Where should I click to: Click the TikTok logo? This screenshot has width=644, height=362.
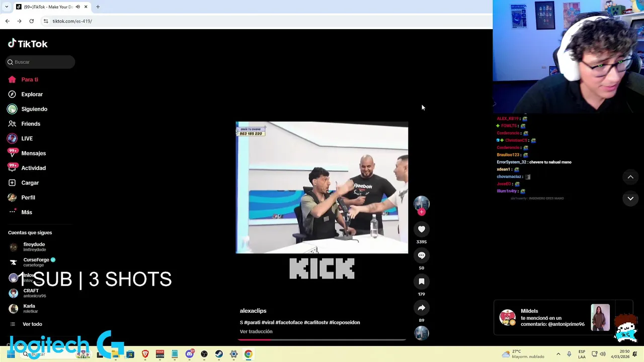pyautogui.click(x=28, y=44)
